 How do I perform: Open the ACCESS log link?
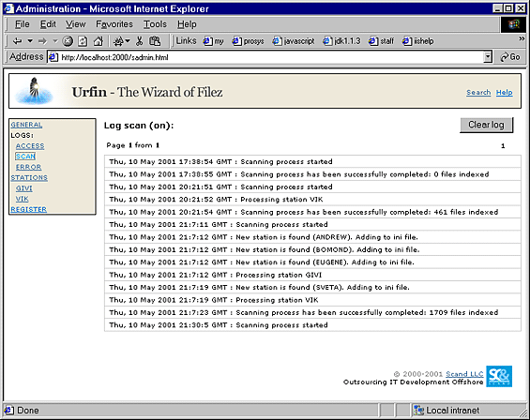30,146
